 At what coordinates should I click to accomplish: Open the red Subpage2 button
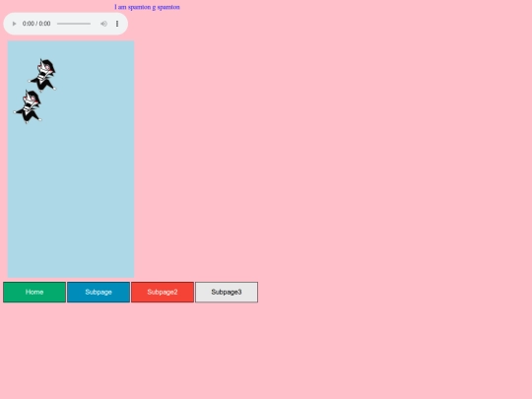pyautogui.click(x=163, y=293)
